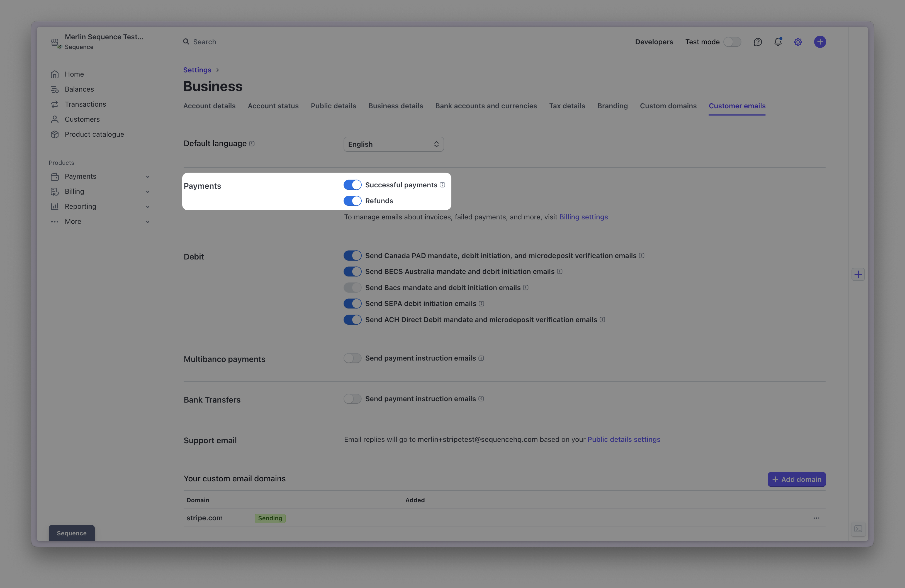Click info icon beside Bacs mandate emails

526,288
